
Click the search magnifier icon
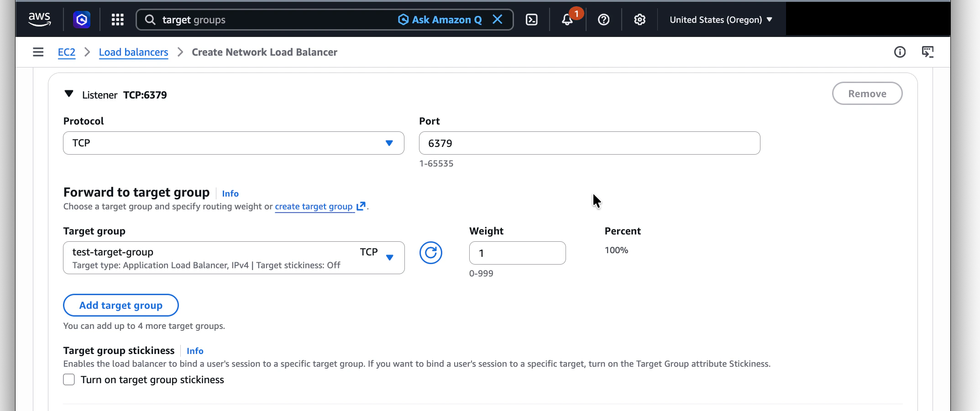click(150, 19)
